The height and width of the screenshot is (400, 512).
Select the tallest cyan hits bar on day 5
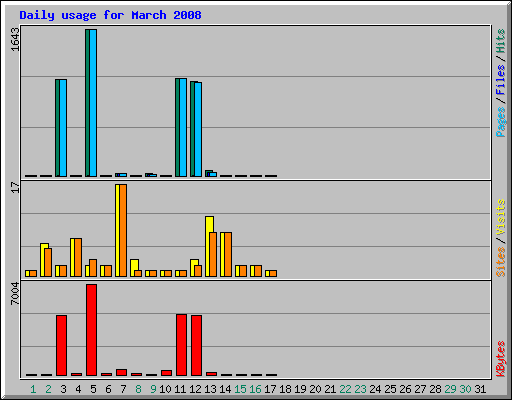(x=93, y=103)
